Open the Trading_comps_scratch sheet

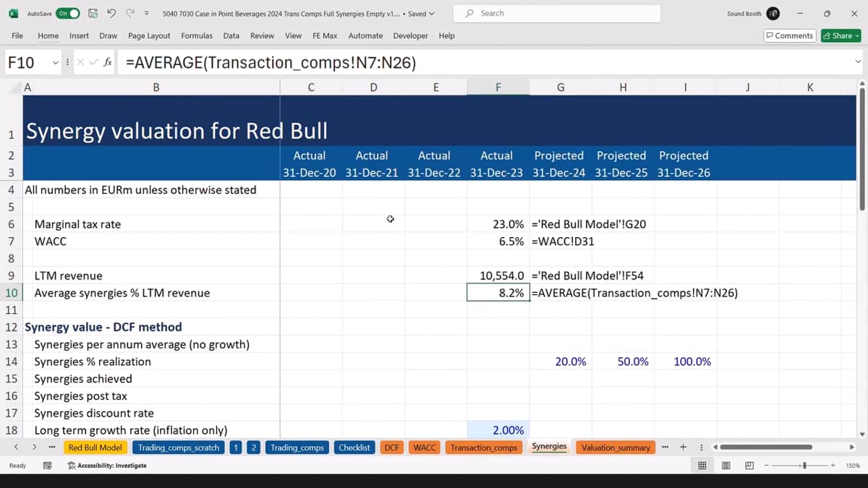pos(179,448)
